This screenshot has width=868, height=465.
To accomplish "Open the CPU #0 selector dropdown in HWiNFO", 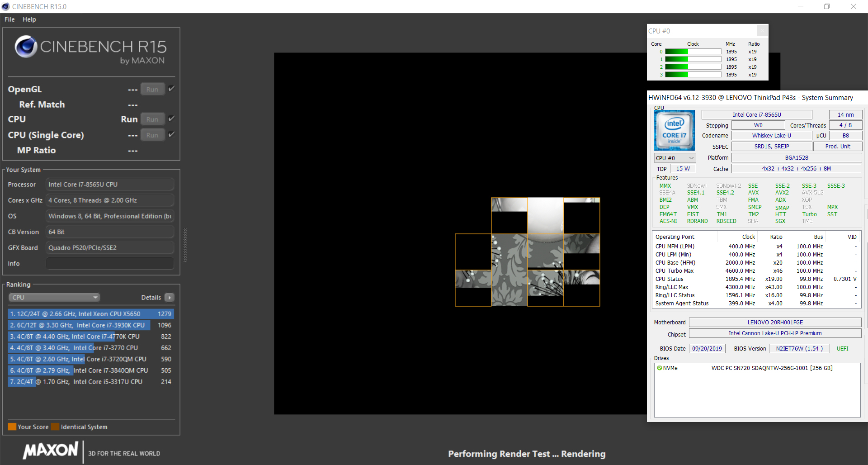I will coord(675,158).
